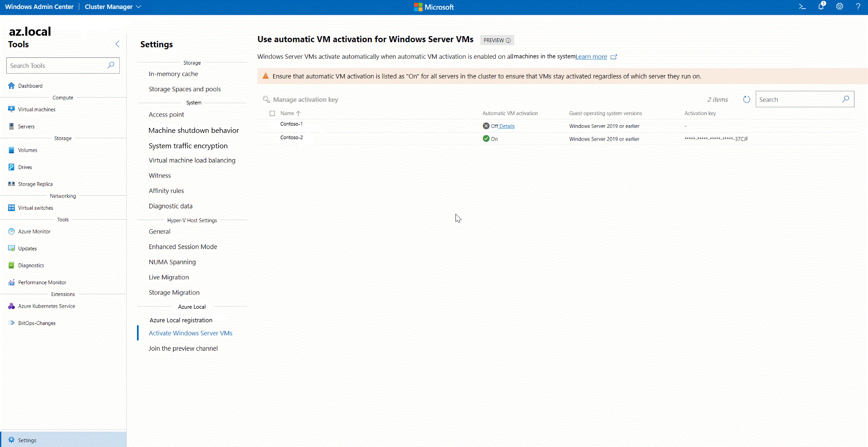
Task: Select the Contoso-2 row name
Action: coord(291,137)
